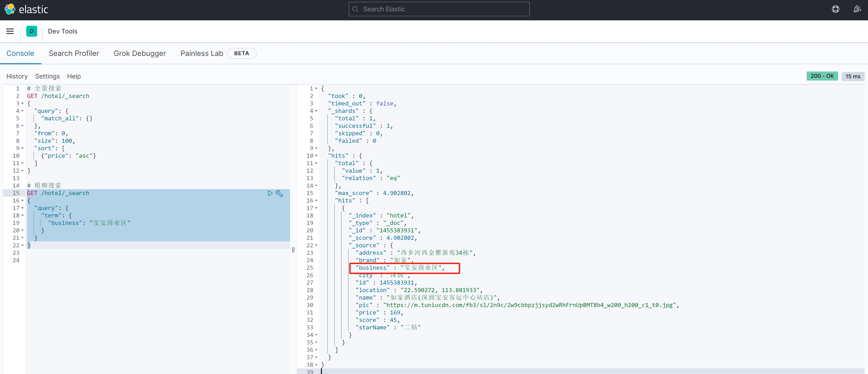
Task: Switch to the Search Profiler tab
Action: (x=74, y=53)
